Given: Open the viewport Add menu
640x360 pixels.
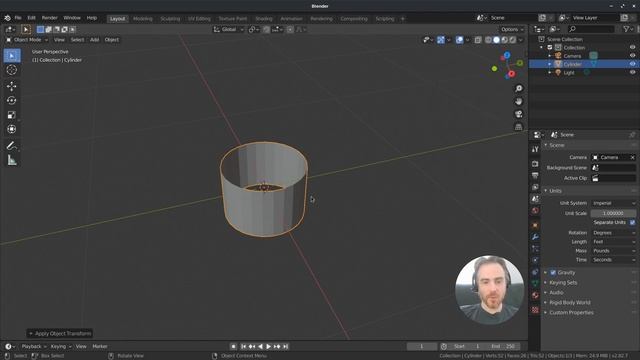Looking at the screenshot, I should pos(94,40).
